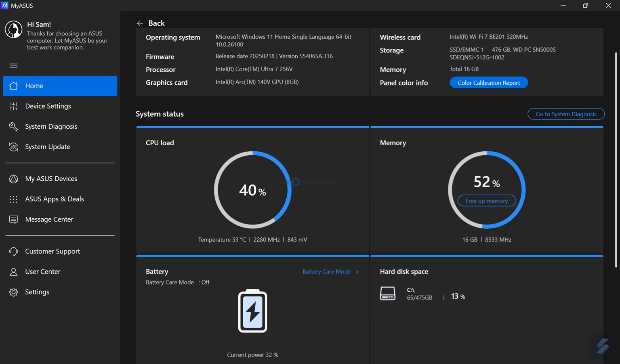Click the Color Calibration Report button

coord(489,83)
